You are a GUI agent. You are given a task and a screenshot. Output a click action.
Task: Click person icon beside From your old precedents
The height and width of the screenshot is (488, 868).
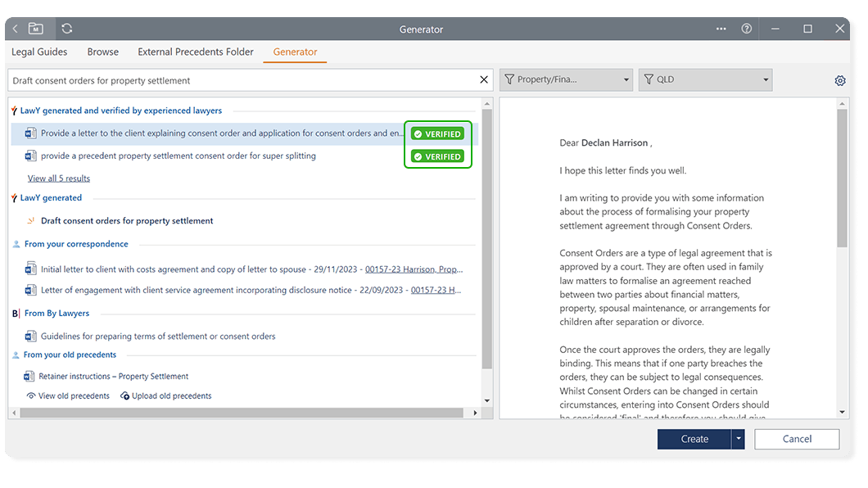tap(16, 355)
